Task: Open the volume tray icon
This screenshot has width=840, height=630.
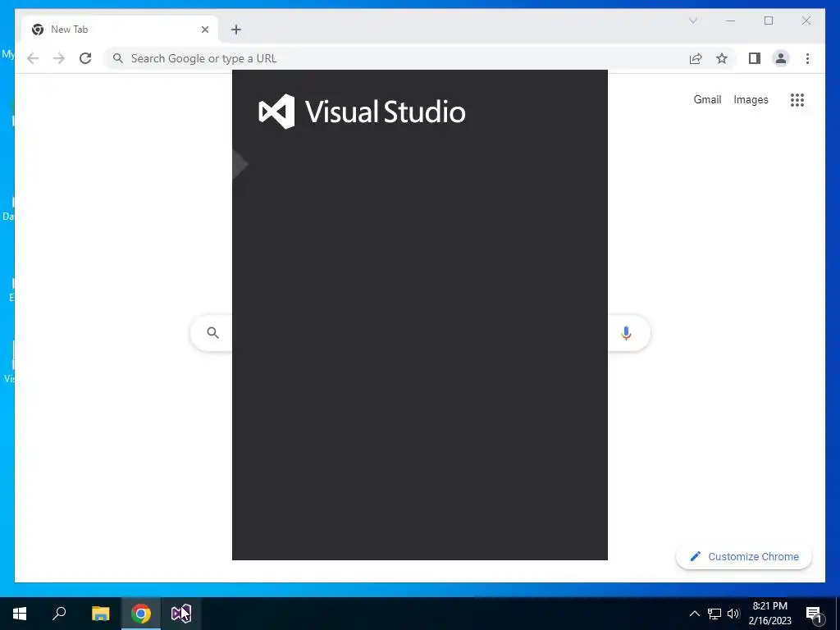Action: 733,614
